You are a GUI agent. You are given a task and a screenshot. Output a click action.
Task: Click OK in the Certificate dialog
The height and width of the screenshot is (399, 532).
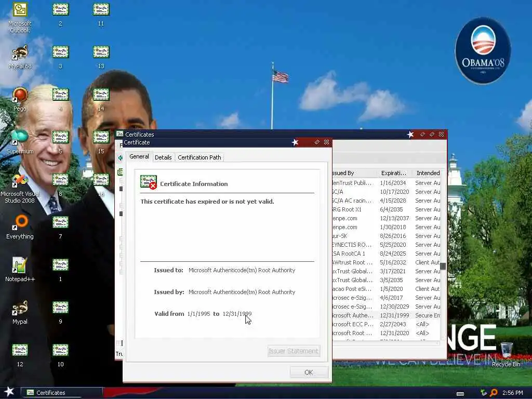(x=309, y=372)
